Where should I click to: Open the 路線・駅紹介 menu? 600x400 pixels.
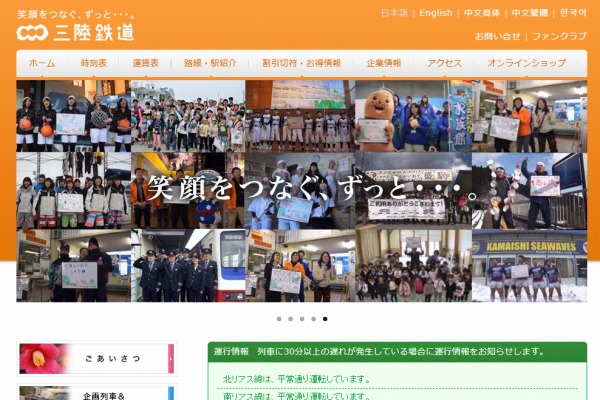(210, 63)
